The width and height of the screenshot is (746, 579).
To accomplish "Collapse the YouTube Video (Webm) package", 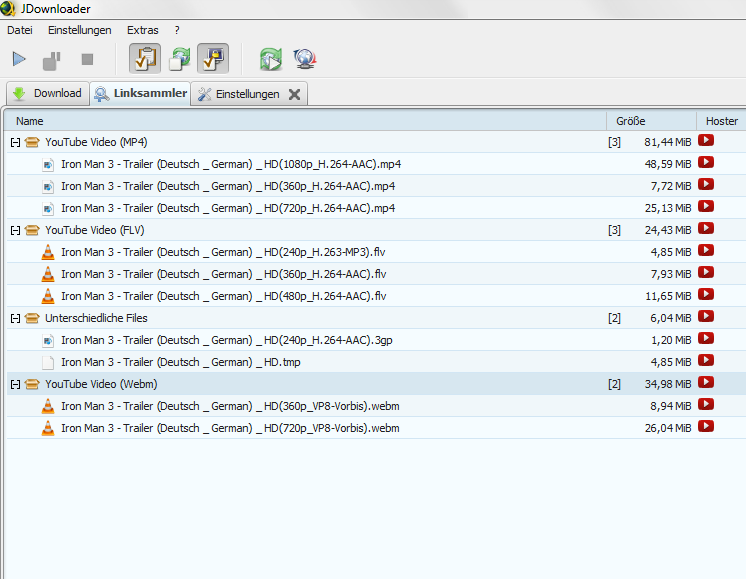I will point(15,384).
